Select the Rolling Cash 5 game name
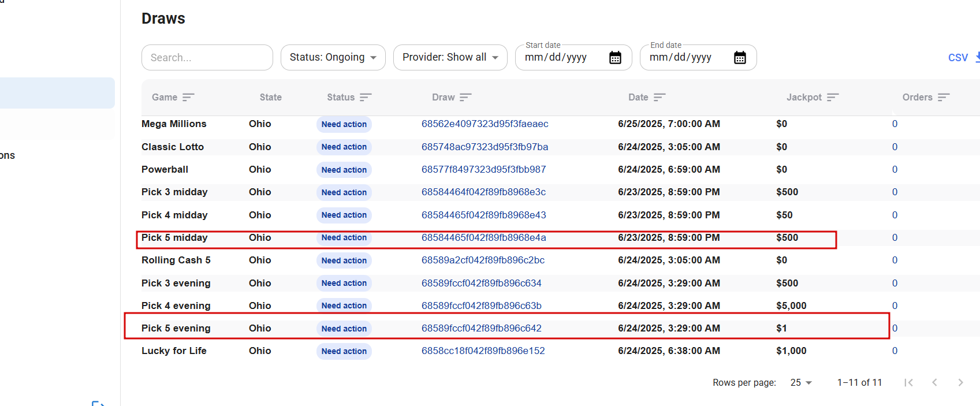 coord(176,260)
